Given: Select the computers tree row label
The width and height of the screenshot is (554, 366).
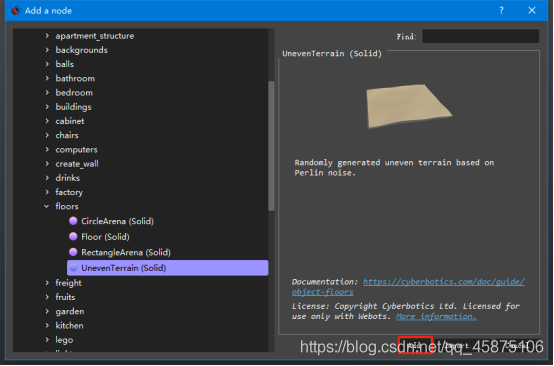Looking at the screenshot, I should [x=76, y=150].
